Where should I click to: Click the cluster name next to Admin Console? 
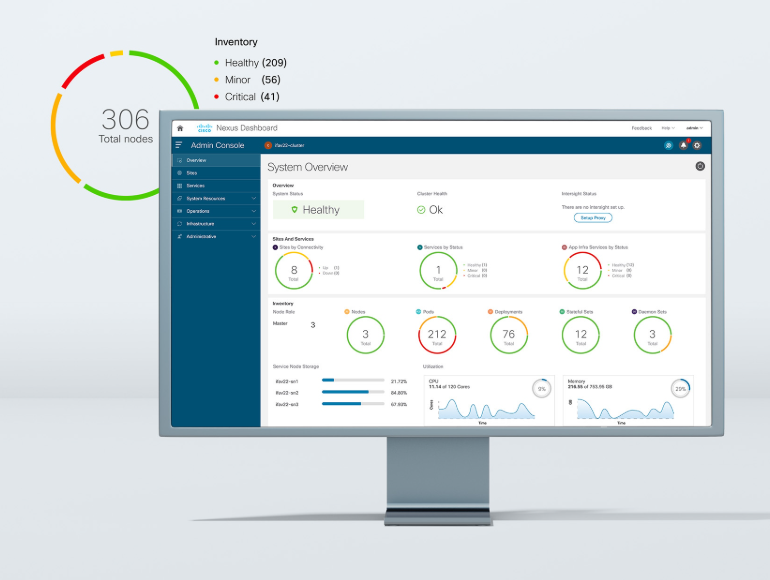click(289, 145)
